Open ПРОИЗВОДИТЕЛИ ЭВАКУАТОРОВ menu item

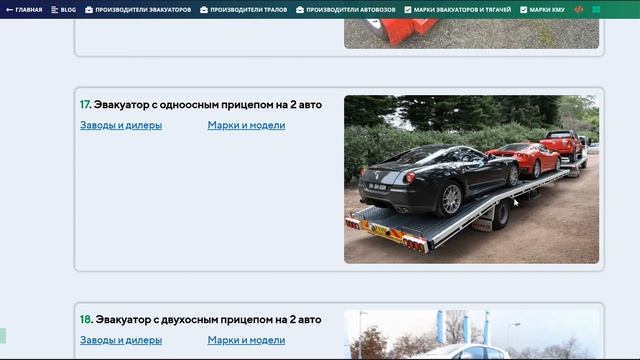point(138,9)
